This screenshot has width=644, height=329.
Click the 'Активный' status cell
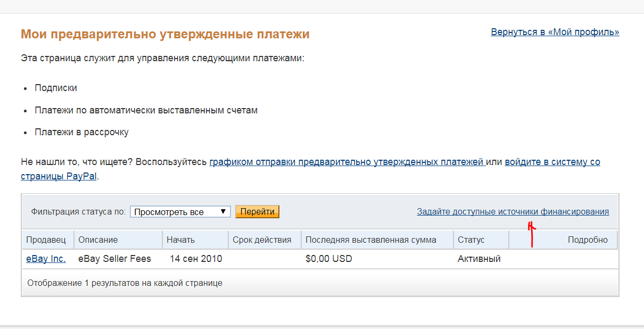point(479,259)
